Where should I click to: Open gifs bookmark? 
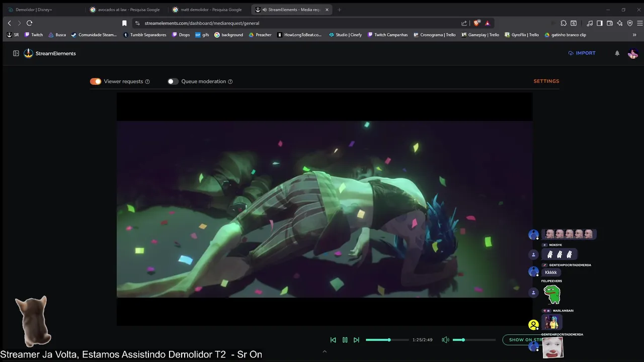(x=202, y=35)
